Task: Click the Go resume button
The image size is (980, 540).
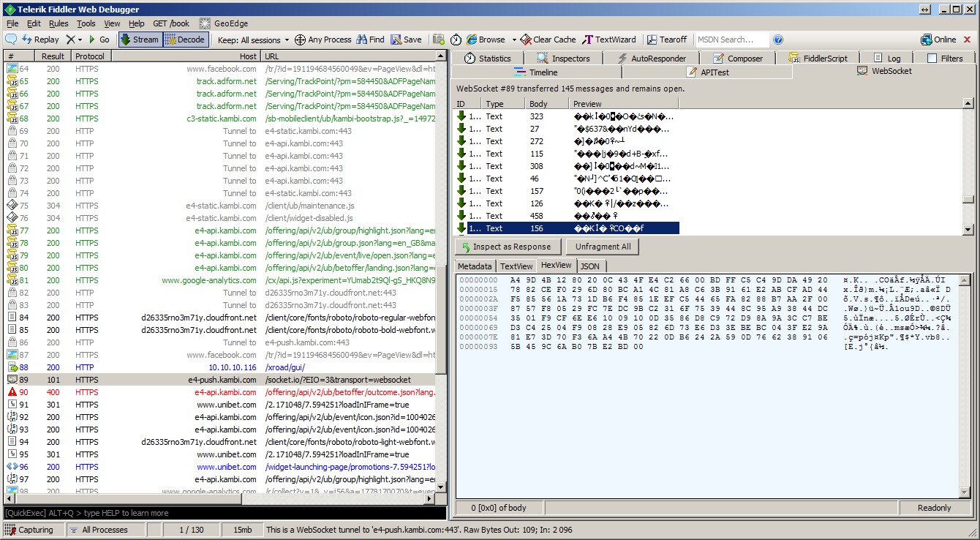Action: click(99, 40)
